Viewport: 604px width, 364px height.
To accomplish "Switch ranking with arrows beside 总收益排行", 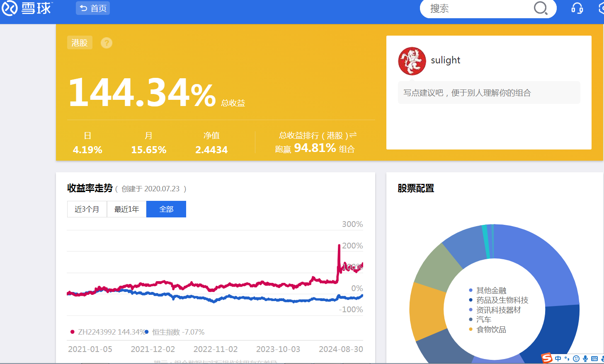I will tap(353, 135).
